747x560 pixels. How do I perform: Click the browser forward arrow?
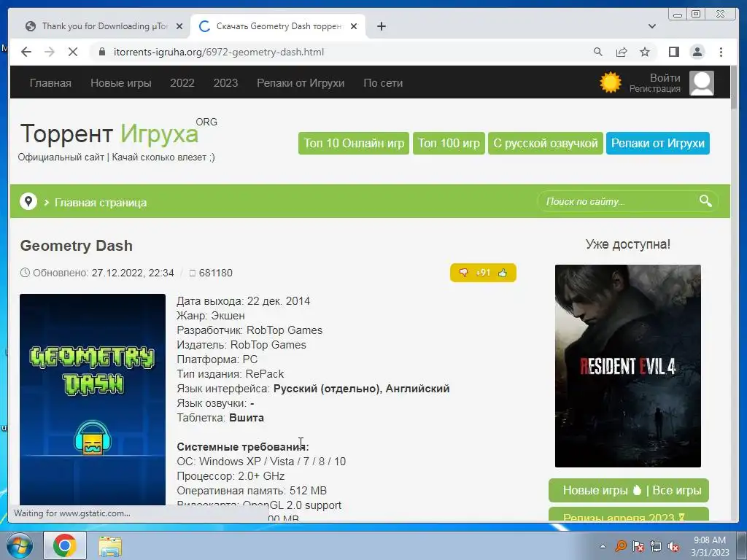(49, 52)
